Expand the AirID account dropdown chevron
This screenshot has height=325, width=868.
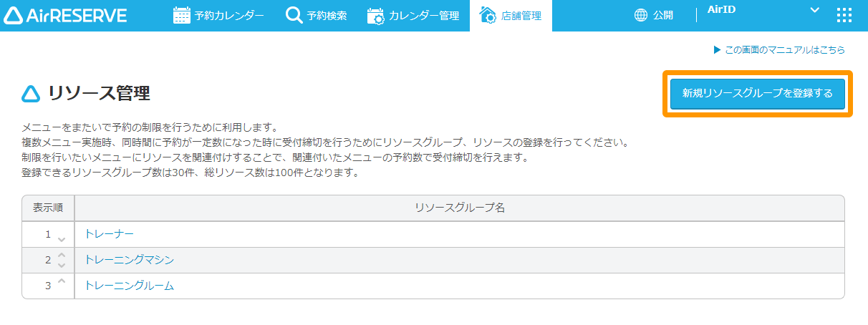814,9
